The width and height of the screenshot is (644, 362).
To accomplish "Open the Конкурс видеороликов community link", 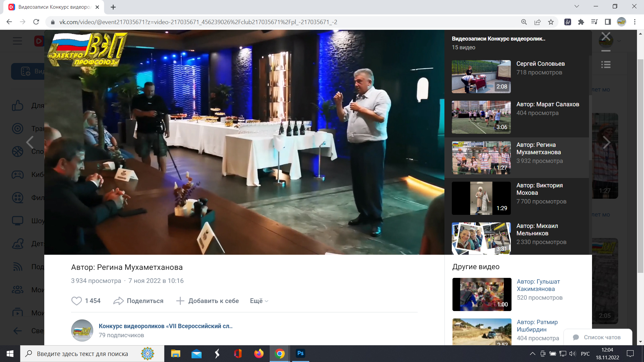I will click(165, 326).
